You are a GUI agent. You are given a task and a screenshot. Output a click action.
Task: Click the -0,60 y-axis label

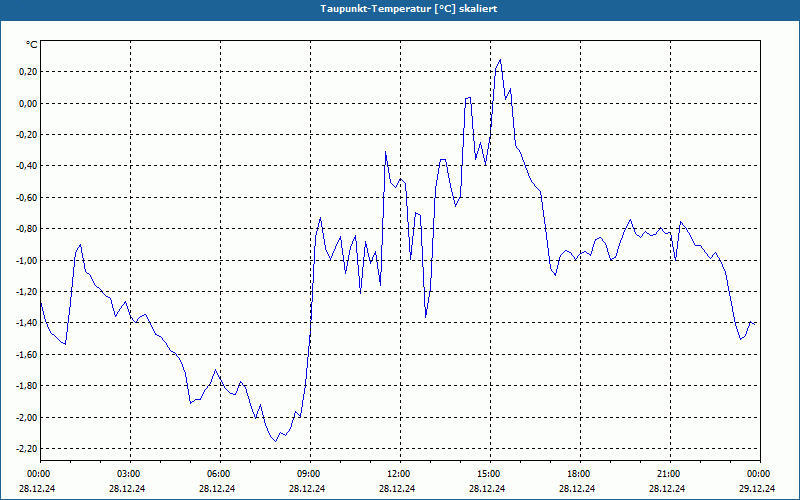click(27, 197)
